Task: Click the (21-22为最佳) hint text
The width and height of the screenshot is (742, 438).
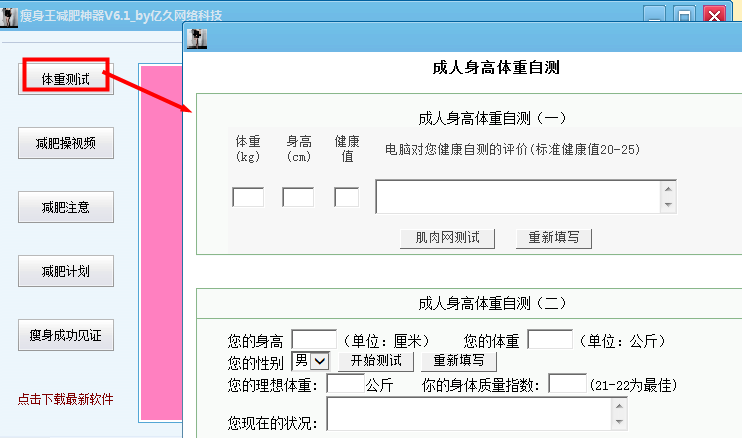Action: point(633,385)
